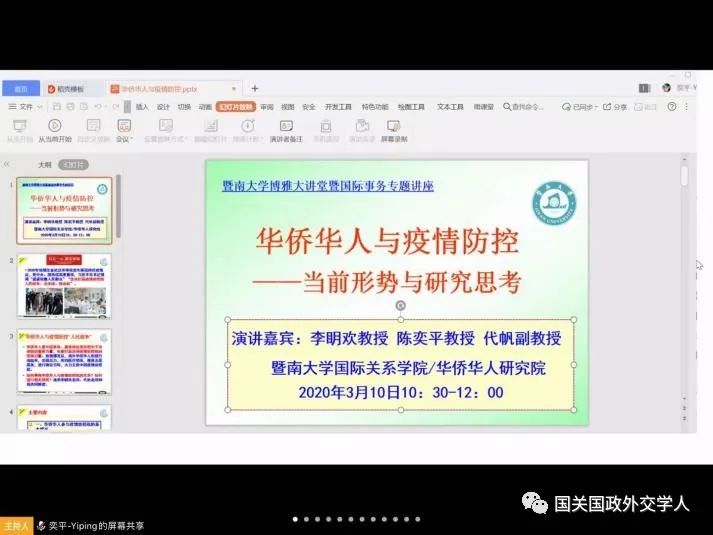The height and width of the screenshot is (535, 713).
Task: Click the 查找命令 command search box
Action: [523, 107]
